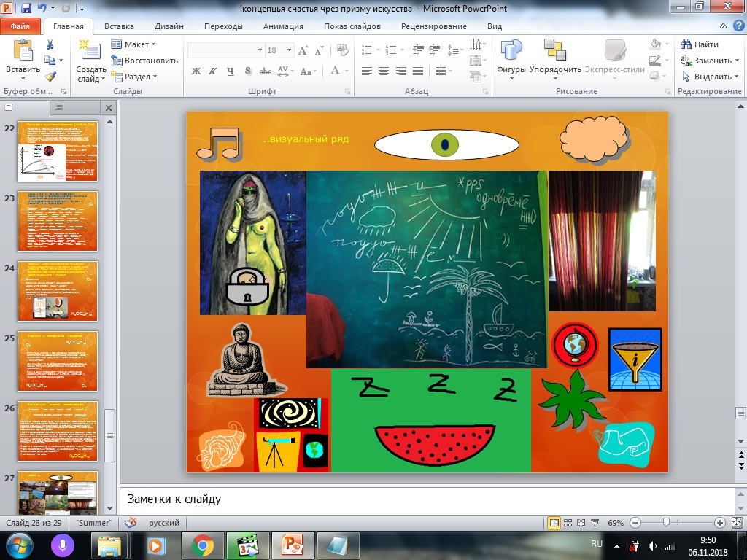Click the Заметки к слайду notes field
Image resolution: width=747 pixels, height=560 pixels.
(427, 499)
